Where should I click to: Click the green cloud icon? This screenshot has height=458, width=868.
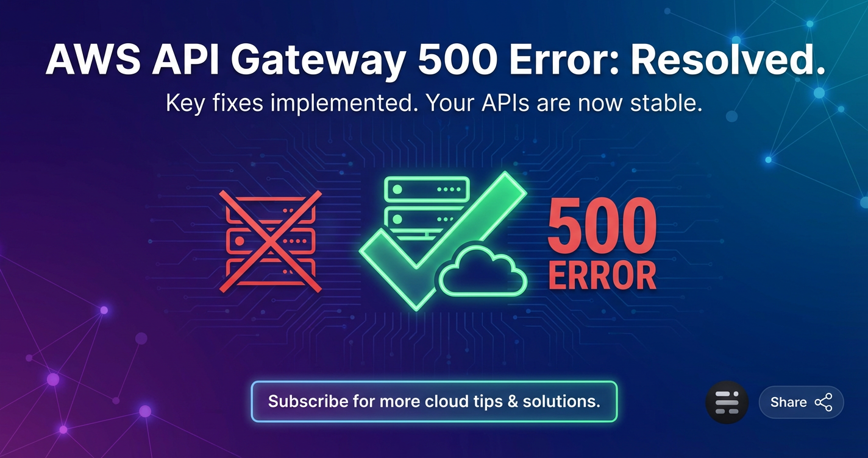pyautogui.click(x=483, y=272)
